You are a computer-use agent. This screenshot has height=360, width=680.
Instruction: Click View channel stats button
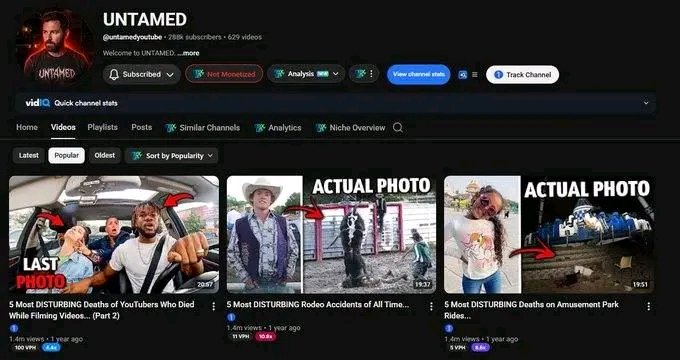tap(418, 74)
